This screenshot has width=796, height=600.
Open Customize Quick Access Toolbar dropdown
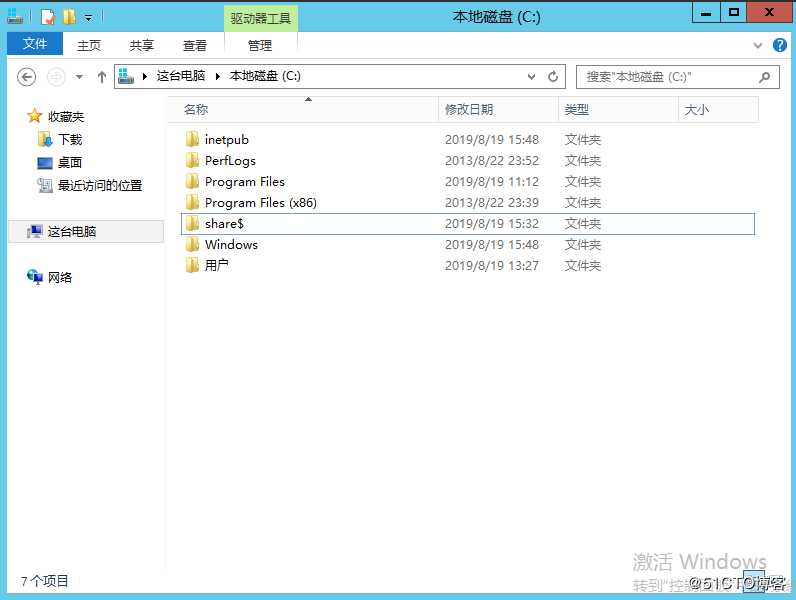point(88,18)
